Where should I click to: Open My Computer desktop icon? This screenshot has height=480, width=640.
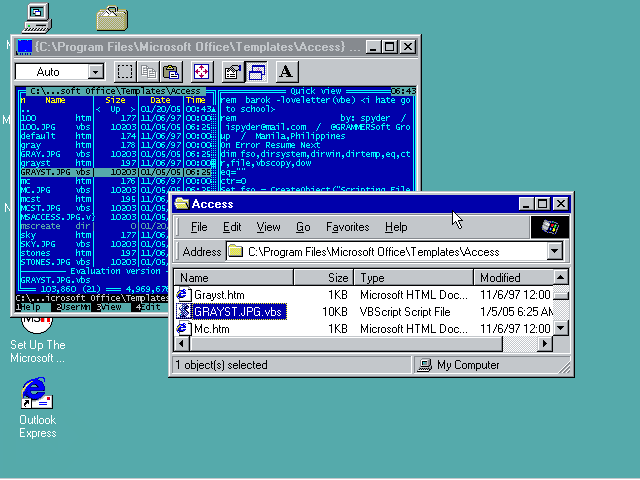[x=37, y=18]
